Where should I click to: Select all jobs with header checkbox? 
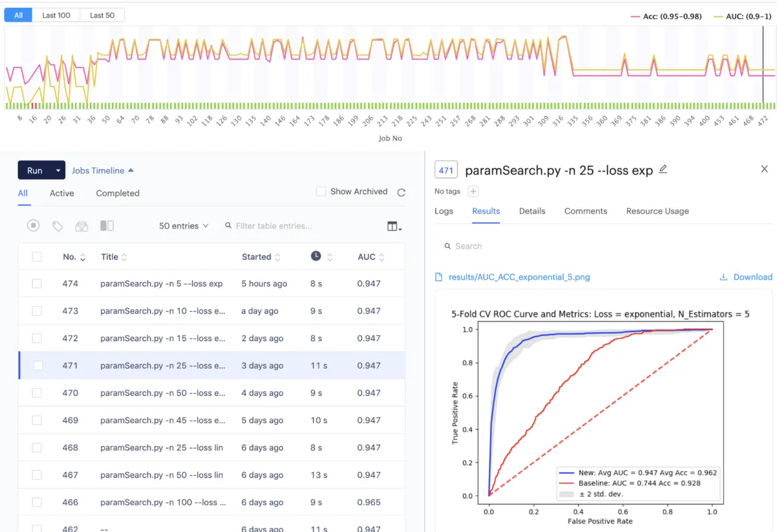pos(37,257)
